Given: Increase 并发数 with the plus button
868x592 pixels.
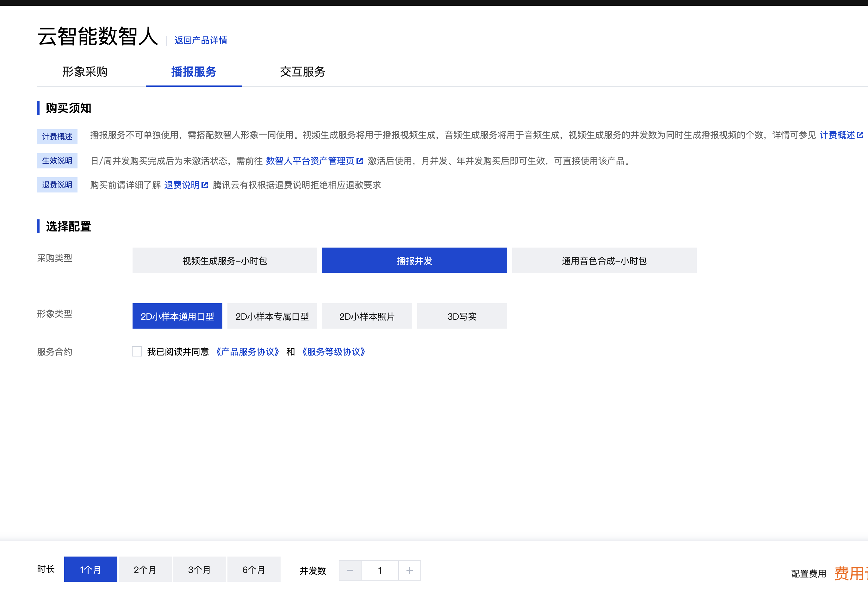Looking at the screenshot, I should 409,570.
